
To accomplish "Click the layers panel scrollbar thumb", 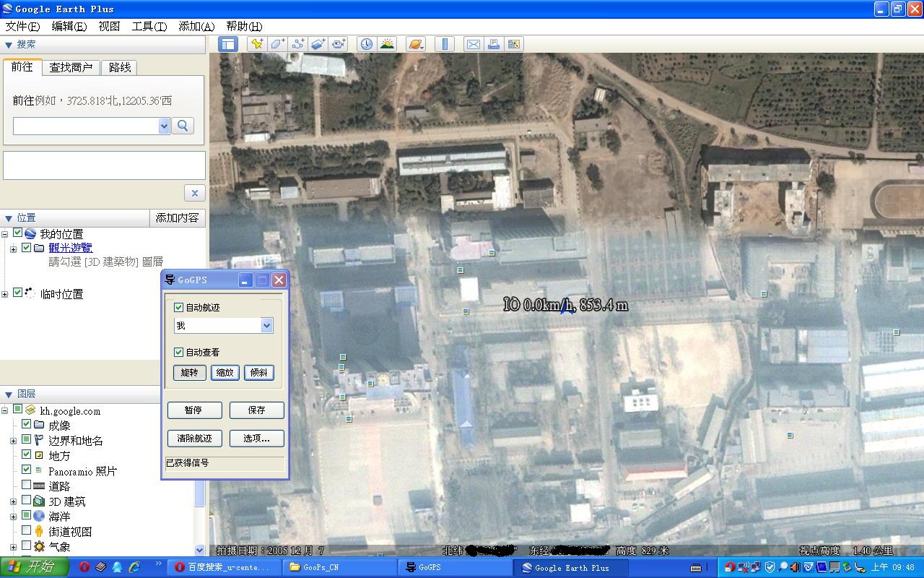I will pyautogui.click(x=200, y=491).
